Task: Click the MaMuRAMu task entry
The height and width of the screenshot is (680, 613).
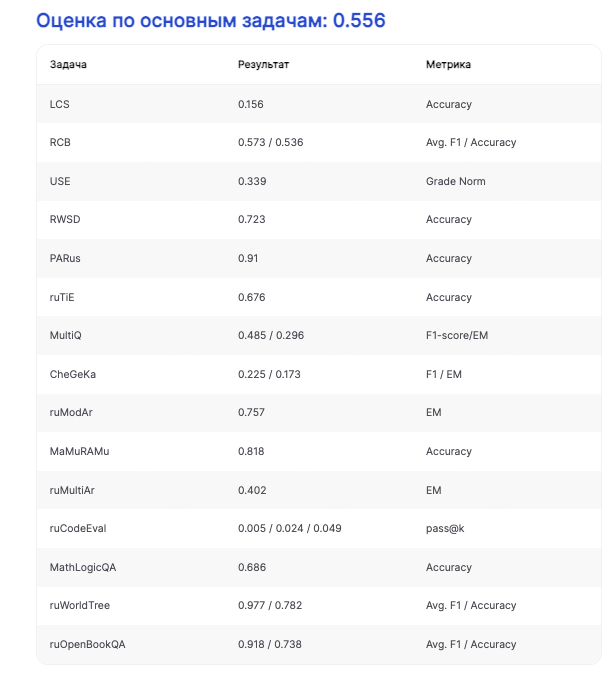Action: tap(79, 451)
